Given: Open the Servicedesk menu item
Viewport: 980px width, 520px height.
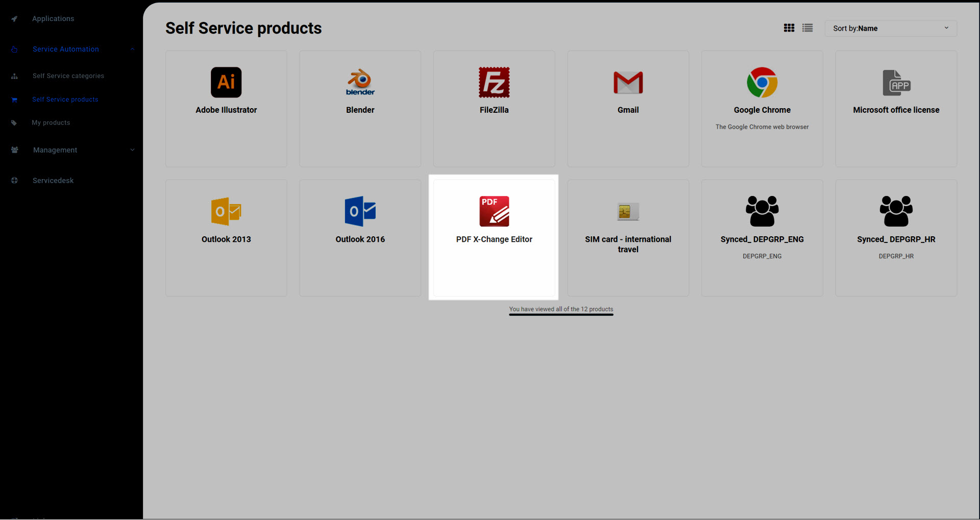Looking at the screenshot, I should coord(53,181).
